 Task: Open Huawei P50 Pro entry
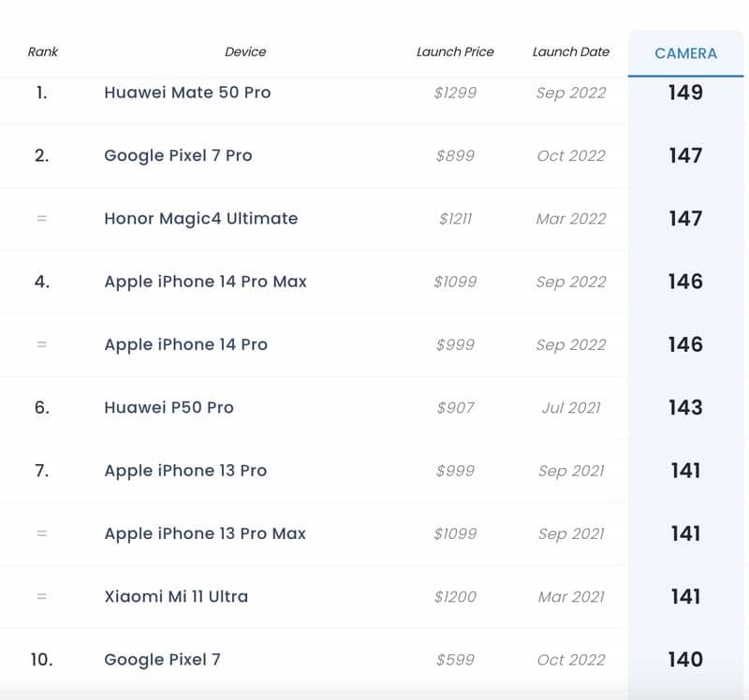169,407
